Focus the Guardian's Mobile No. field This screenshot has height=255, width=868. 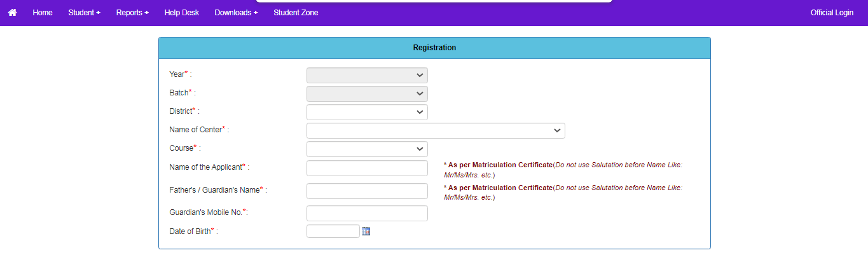[x=367, y=213]
